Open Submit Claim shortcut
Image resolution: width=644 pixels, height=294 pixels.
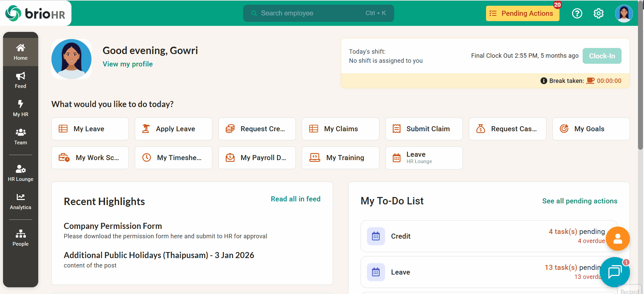tap(424, 129)
